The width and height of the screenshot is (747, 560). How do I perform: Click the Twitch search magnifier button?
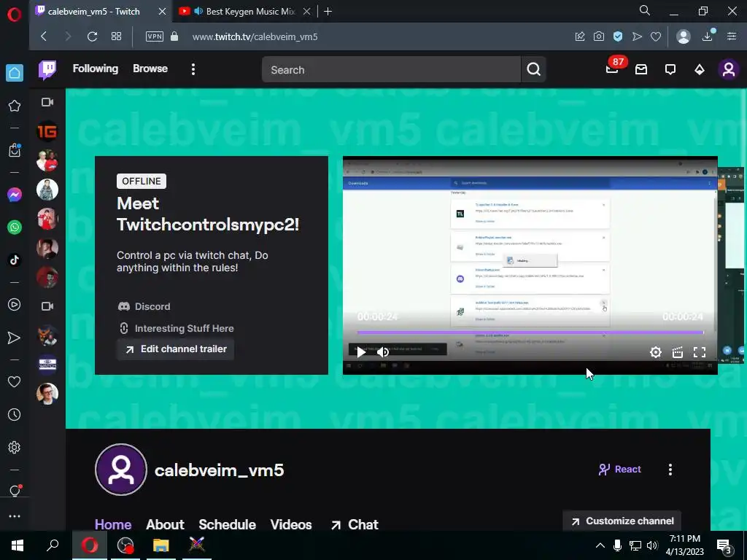point(533,69)
